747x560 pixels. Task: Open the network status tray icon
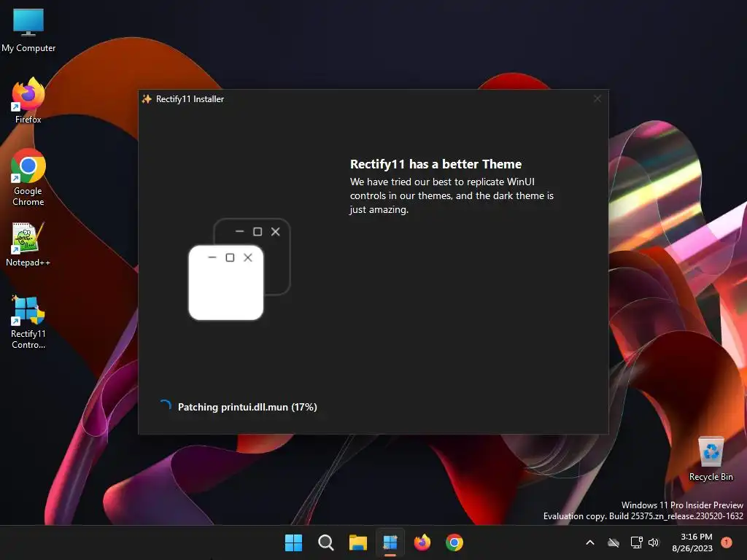click(x=636, y=542)
